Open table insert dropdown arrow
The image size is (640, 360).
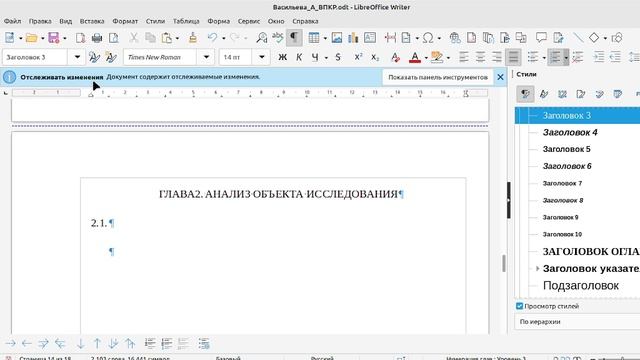point(325,38)
